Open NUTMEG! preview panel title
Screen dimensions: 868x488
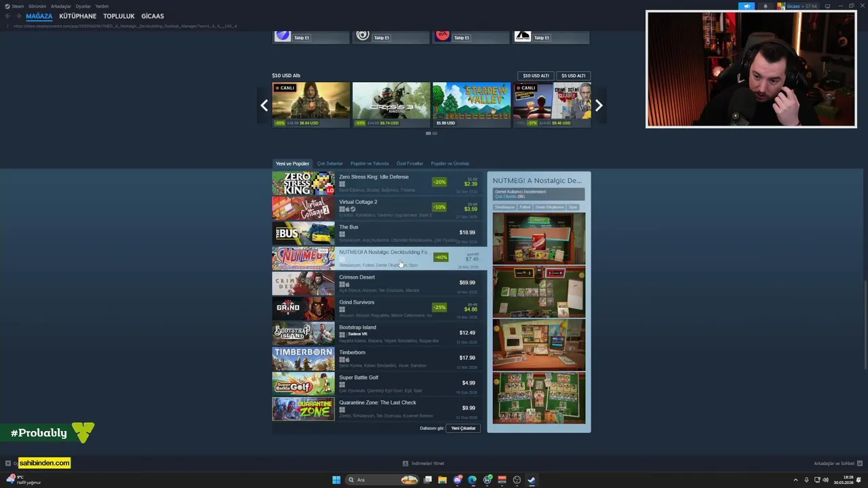tap(537, 181)
